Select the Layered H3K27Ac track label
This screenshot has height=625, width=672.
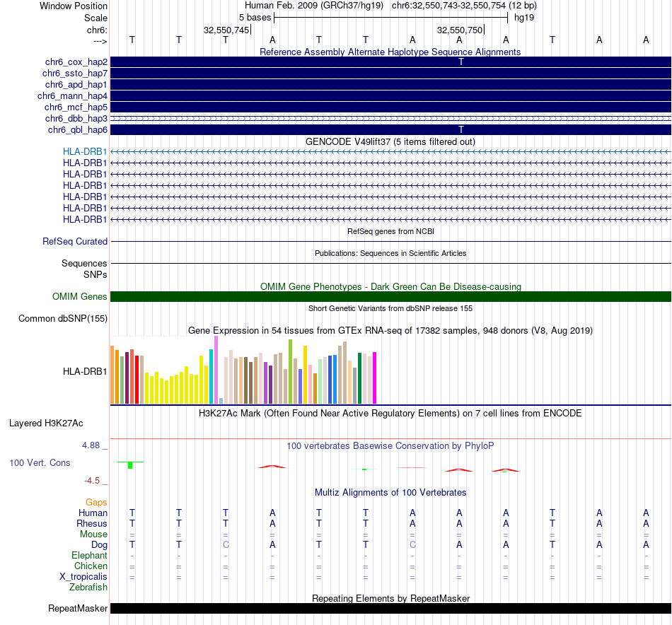(x=46, y=424)
